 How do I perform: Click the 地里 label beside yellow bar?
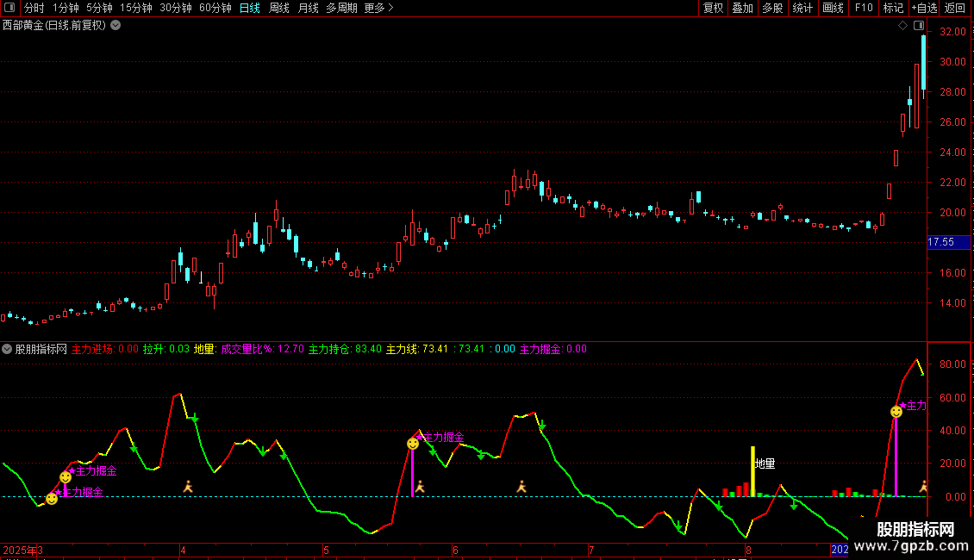pyautogui.click(x=765, y=464)
